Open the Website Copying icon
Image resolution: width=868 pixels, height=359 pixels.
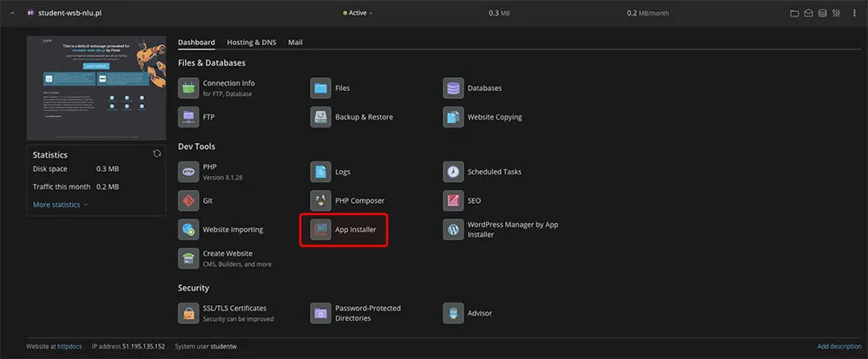click(453, 117)
